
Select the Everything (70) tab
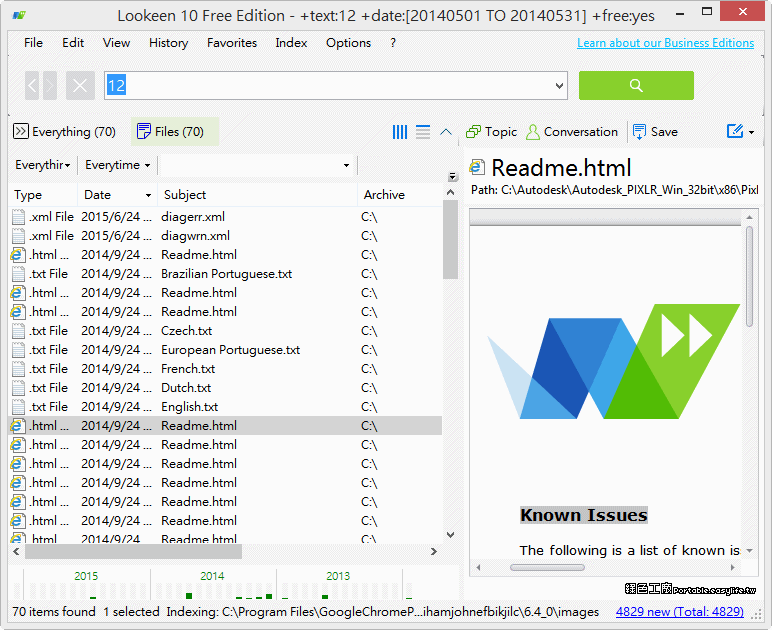pos(64,132)
